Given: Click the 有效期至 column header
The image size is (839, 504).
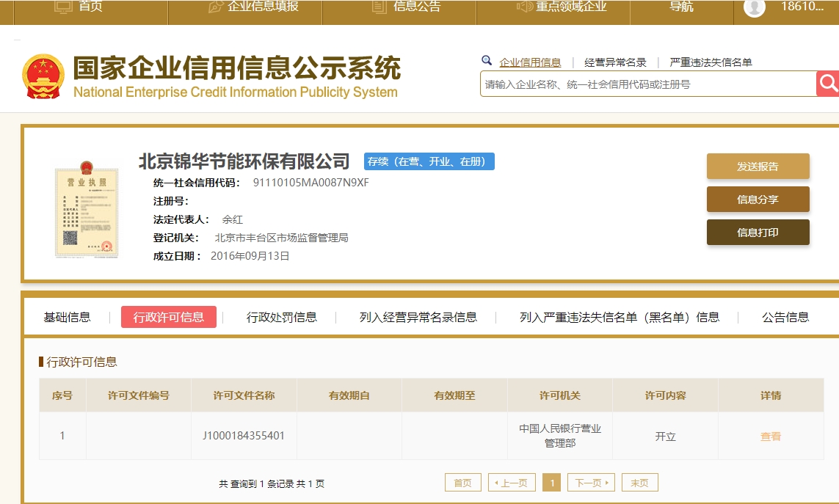Looking at the screenshot, I should 454,395.
